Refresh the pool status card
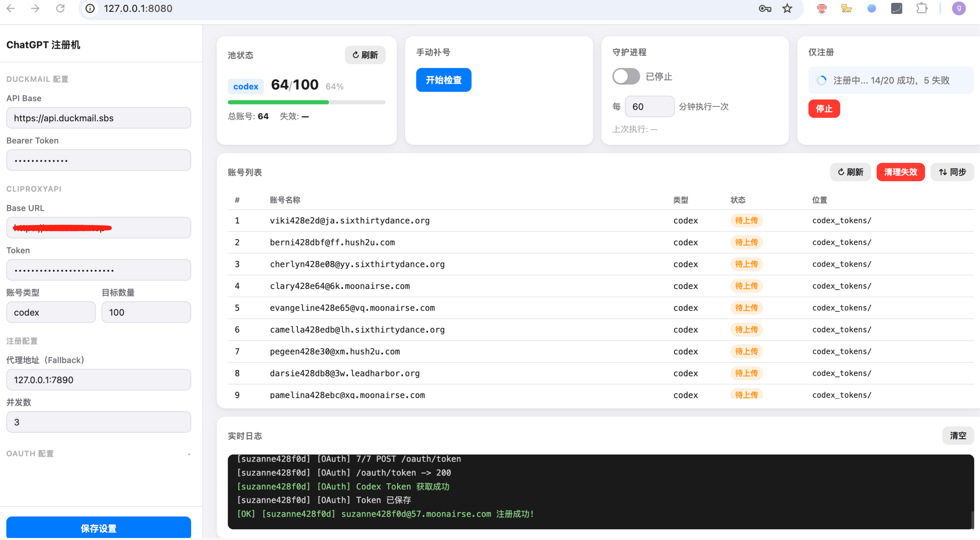This screenshot has height=540, width=980. (365, 55)
